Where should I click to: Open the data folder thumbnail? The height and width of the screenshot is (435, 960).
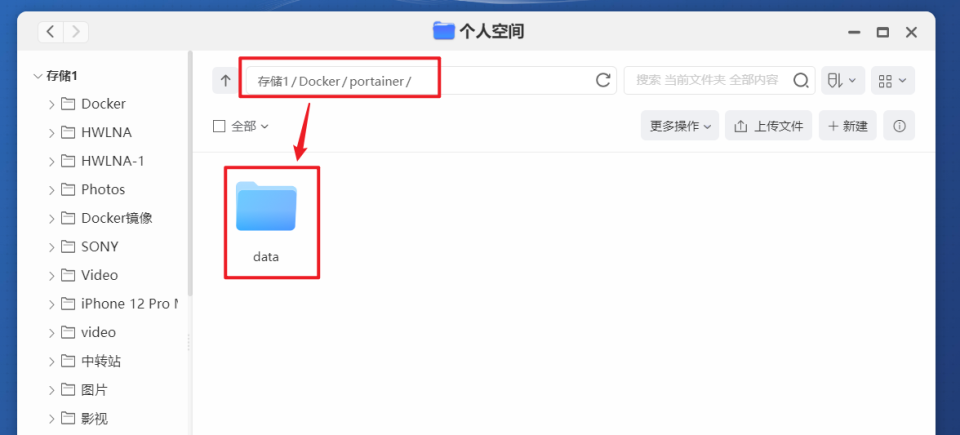click(x=266, y=206)
